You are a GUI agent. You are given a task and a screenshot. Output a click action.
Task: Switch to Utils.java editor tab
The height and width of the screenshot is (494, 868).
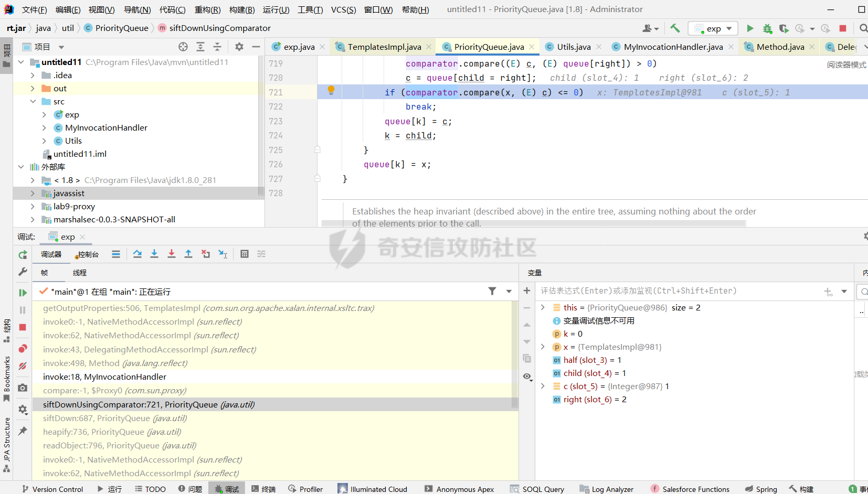pyautogui.click(x=574, y=47)
